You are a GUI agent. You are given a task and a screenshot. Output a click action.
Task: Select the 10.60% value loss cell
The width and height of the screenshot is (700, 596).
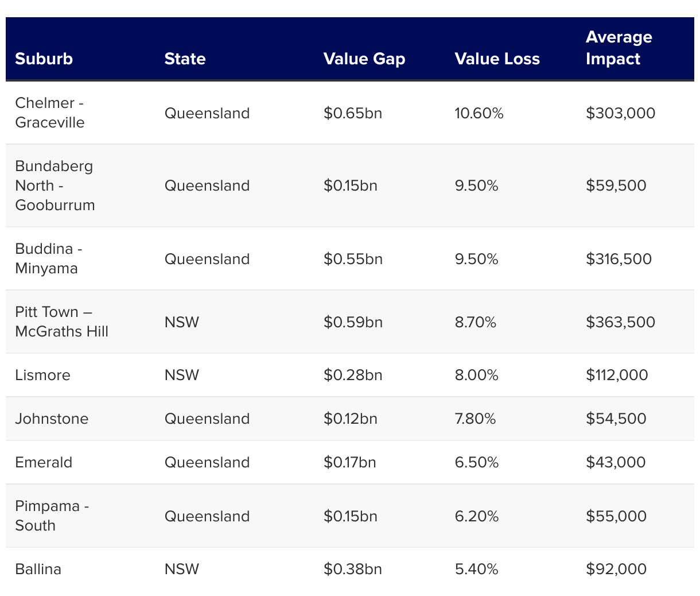click(x=479, y=113)
